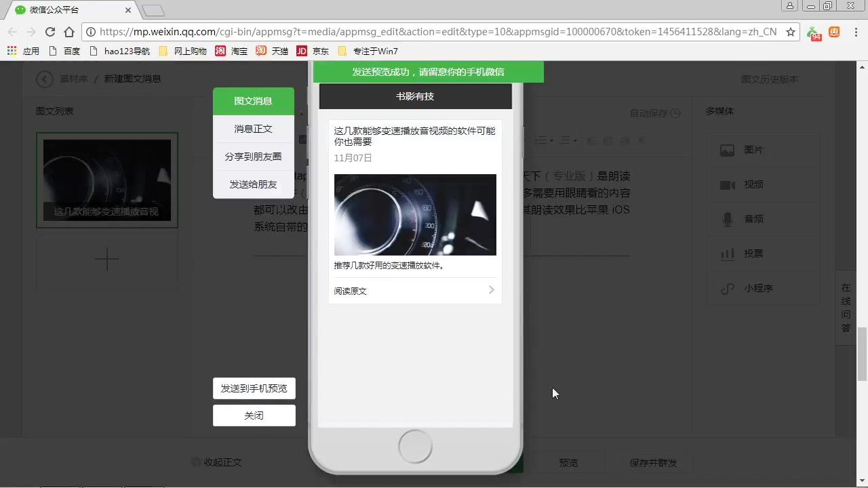Screen dimensions: 868x488
Task: Click the speedometer cover image in preview
Action: [x=415, y=215]
